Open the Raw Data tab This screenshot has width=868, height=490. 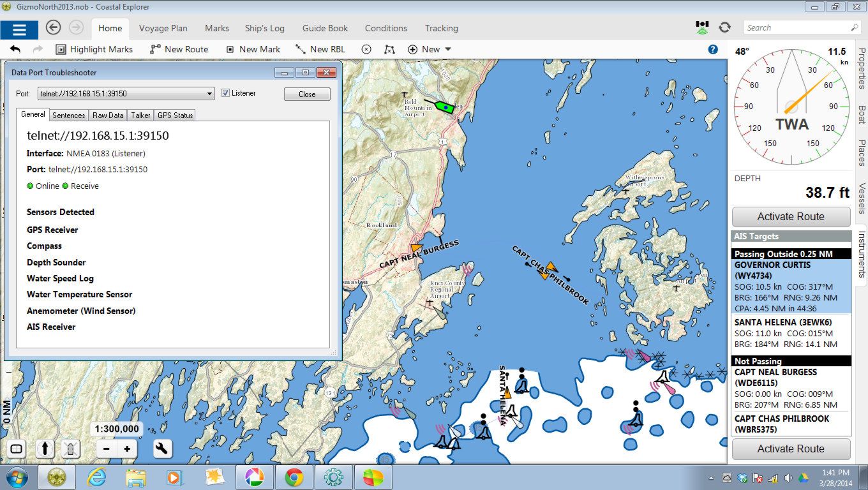pyautogui.click(x=108, y=115)
